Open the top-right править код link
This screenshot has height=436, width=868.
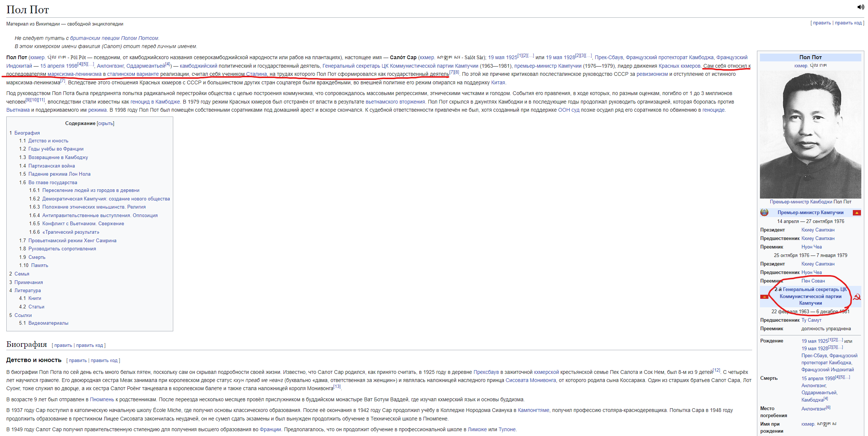click(x=848, y=23)
